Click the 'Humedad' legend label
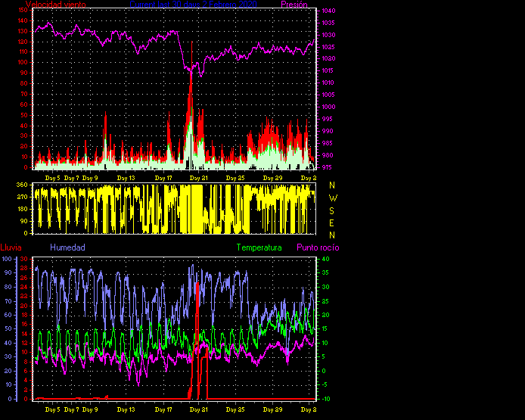The height and width of the screenshot is (420, 525). [67, 247]
